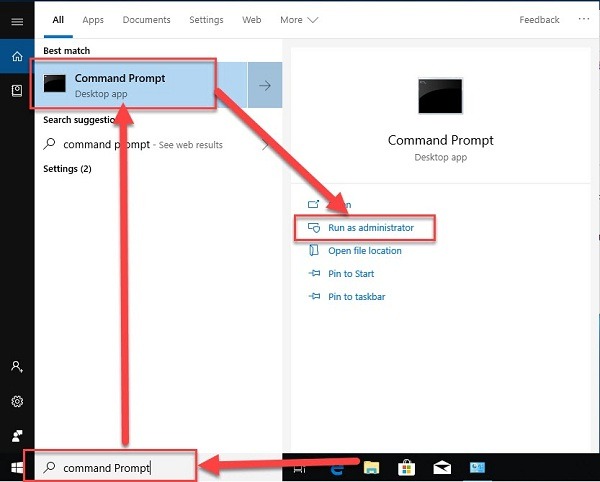Click the rightmost blue taskbar app icon

[x=477, y=467]
